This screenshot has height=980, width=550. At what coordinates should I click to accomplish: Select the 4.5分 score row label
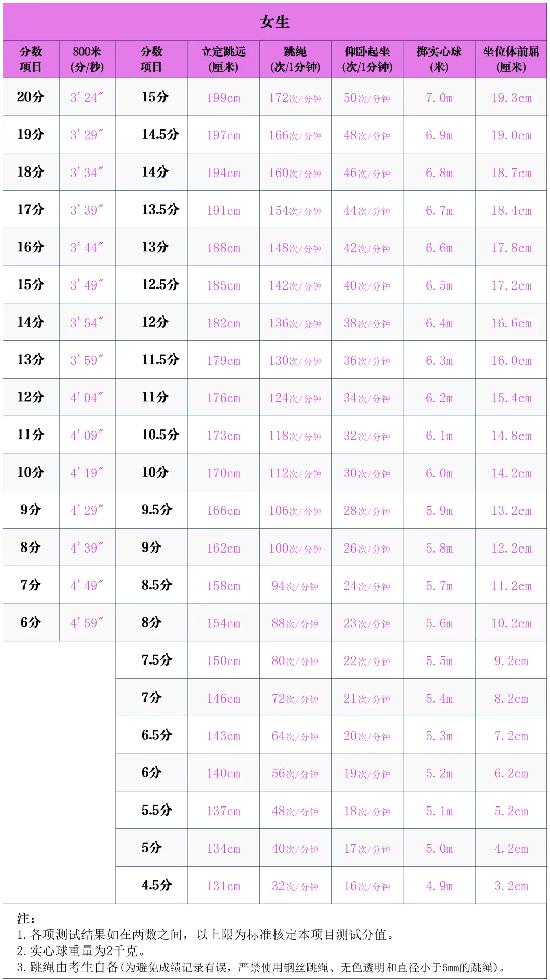(x=157, y=885)
